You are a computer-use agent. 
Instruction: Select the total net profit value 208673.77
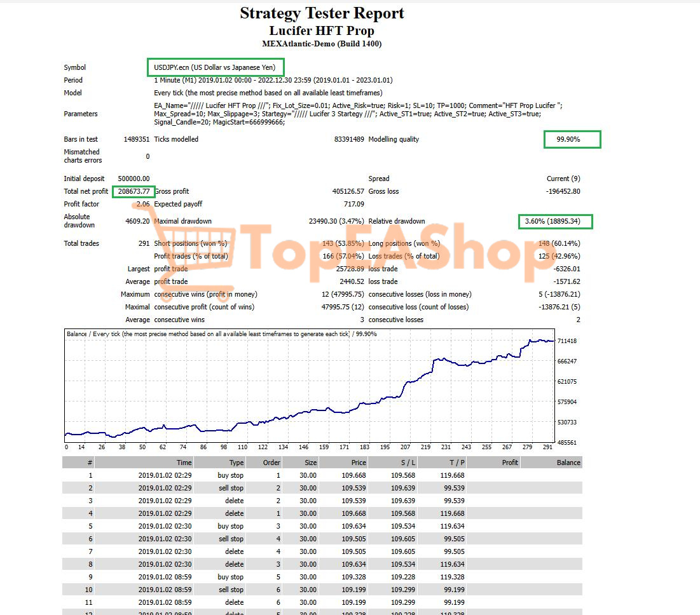pyautogui.click(x=134, y=191)
